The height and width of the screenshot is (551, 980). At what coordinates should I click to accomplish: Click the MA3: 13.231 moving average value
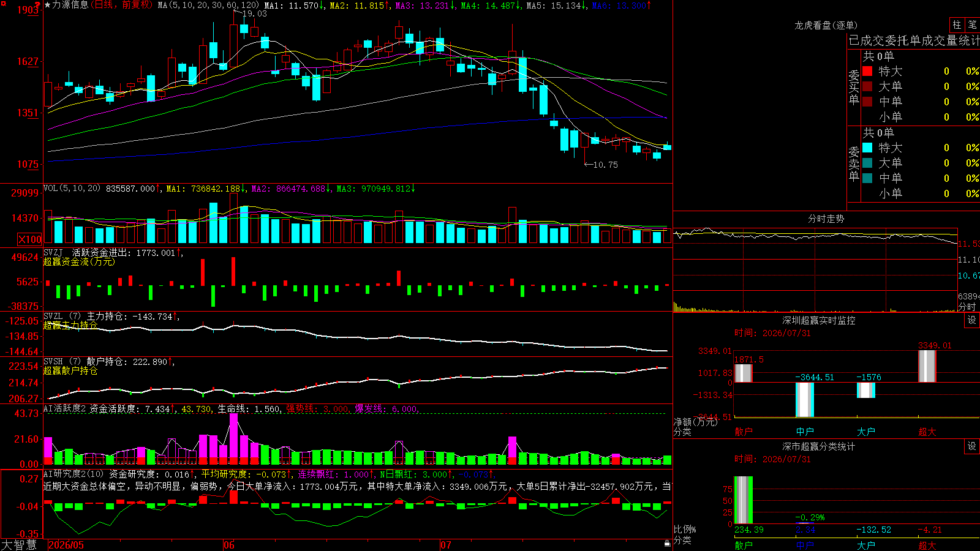point(425,5)
